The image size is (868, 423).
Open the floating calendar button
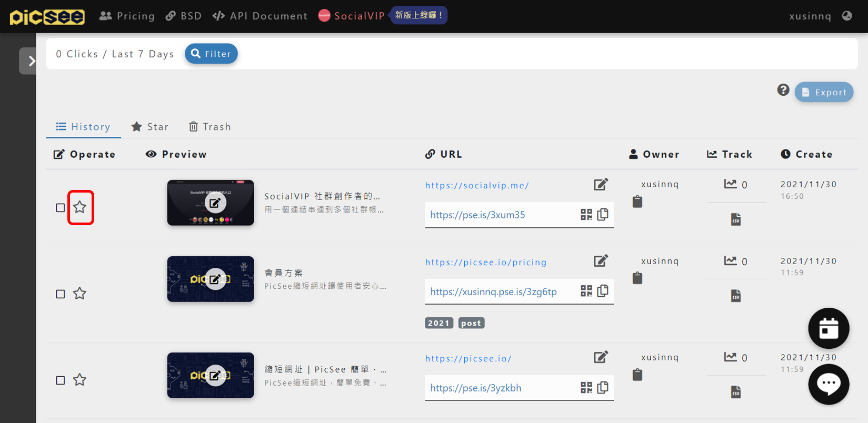pos(829,328)
